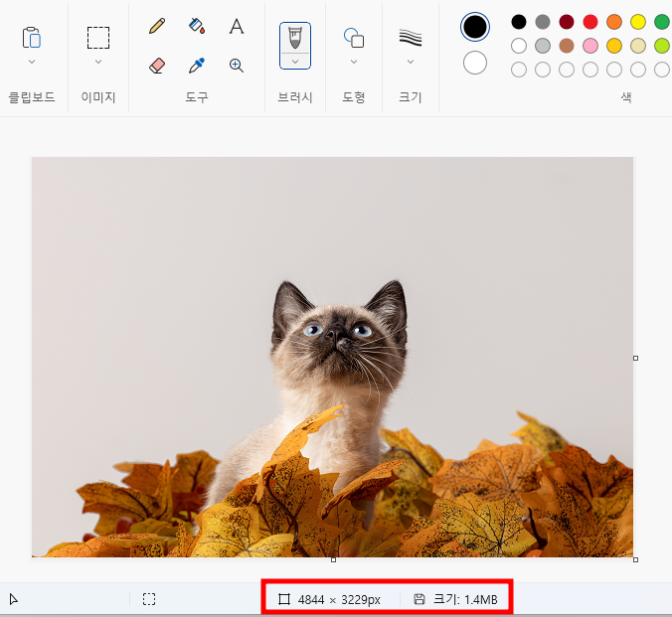Click the 도형 group label
The image size is (672, 617).
coord(354,97)
